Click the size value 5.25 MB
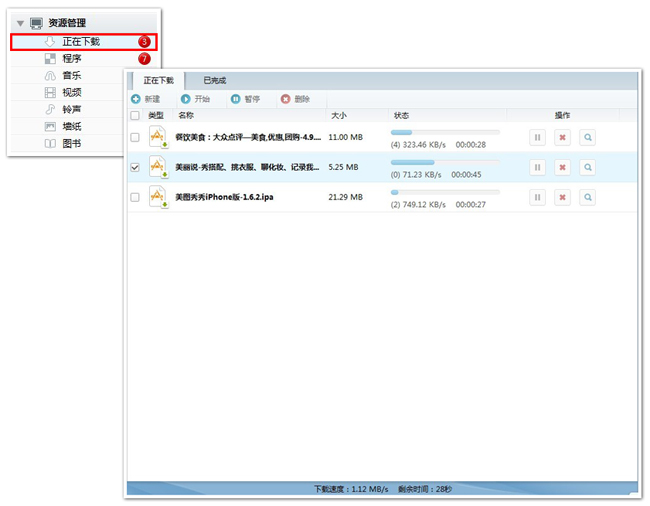Viewport: 650px width, 506px height. (343, 167)
